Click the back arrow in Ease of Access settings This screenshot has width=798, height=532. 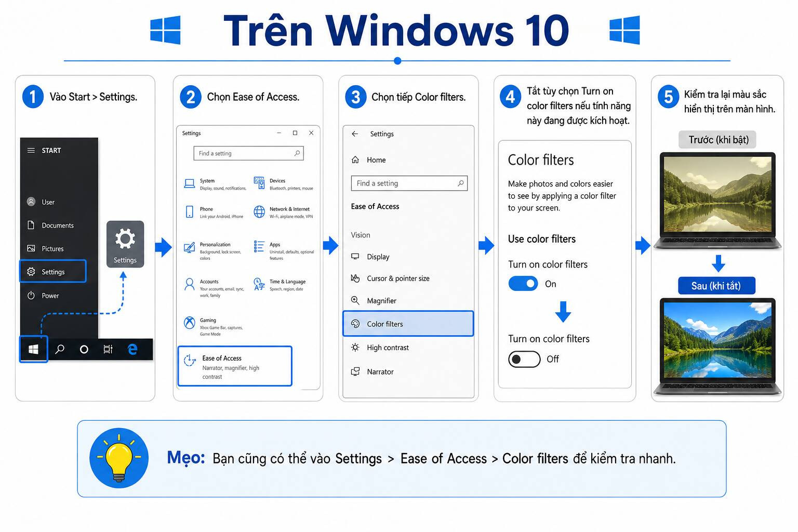pyautogui.click(x=355, y=134)
